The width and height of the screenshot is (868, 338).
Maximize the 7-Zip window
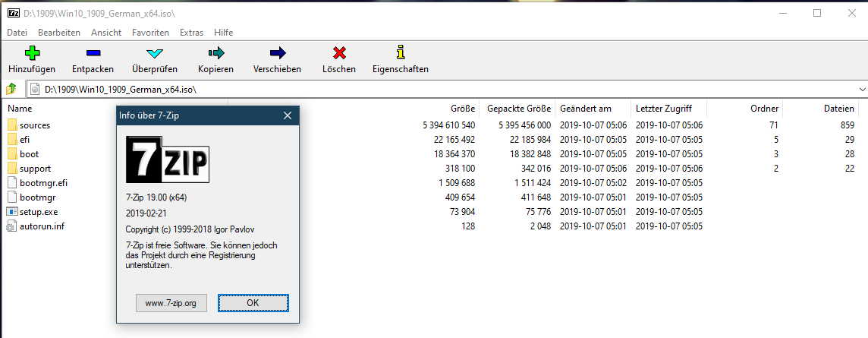(817, 14)
